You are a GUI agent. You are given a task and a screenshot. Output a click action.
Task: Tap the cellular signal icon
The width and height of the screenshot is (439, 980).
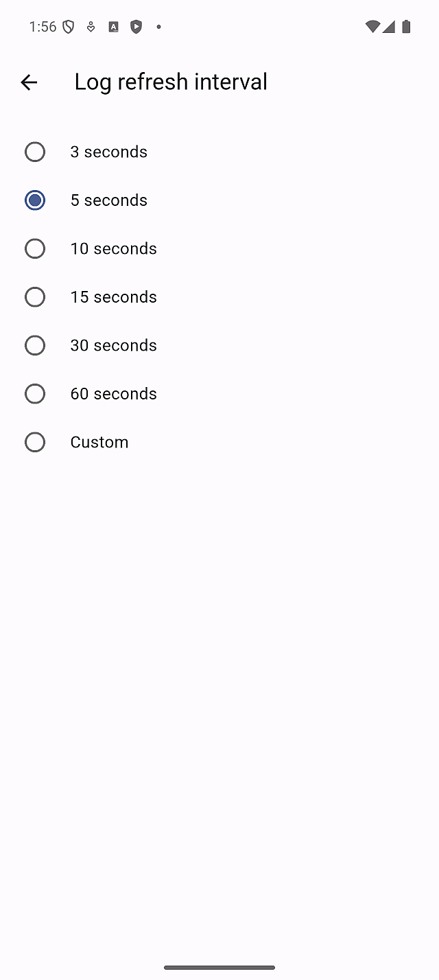[x=389, y=27]
